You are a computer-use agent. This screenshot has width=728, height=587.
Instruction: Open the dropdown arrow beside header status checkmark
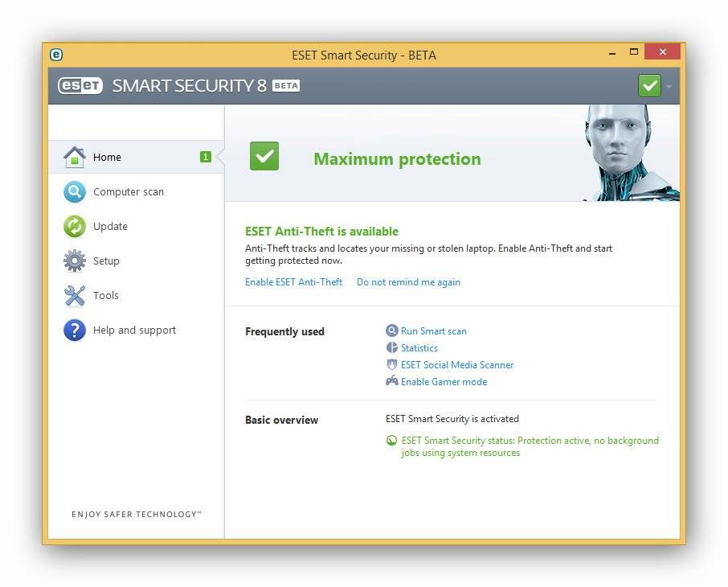(669, 87)
